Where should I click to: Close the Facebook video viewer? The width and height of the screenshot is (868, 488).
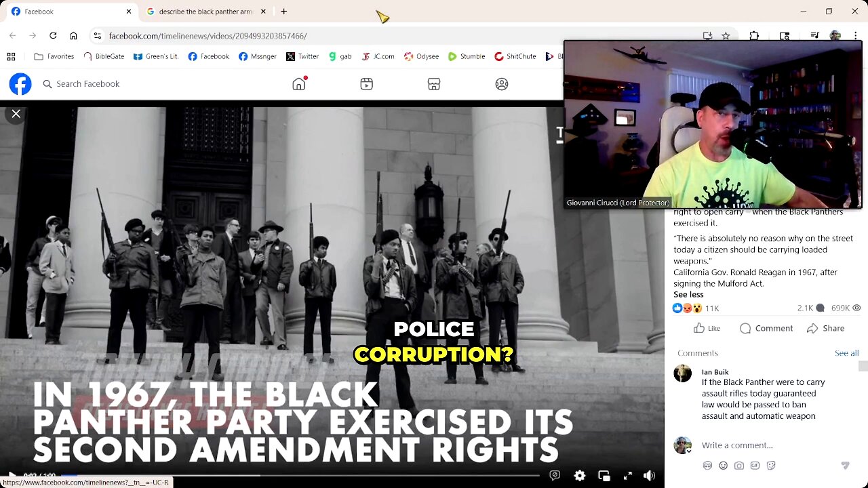16,114
